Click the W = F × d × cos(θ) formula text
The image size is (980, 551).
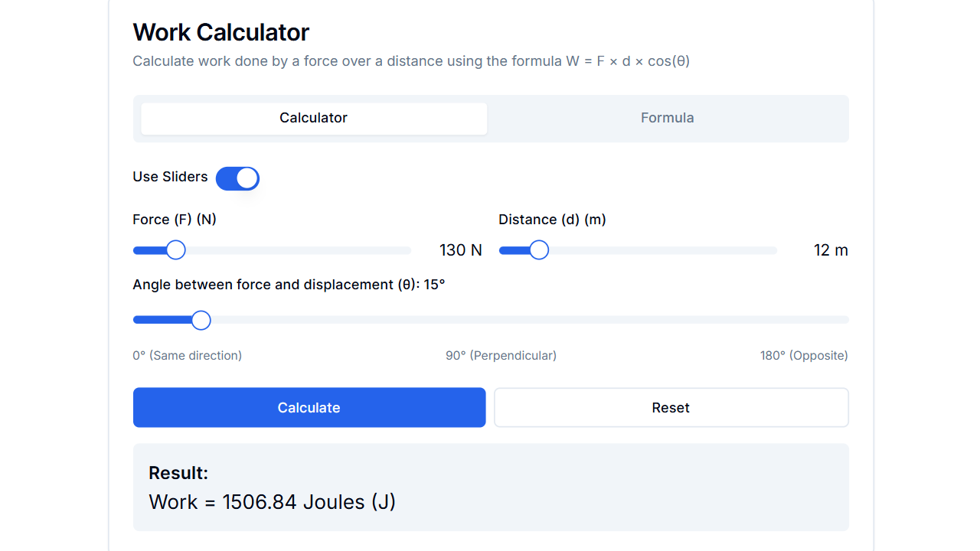click(626, 60)
